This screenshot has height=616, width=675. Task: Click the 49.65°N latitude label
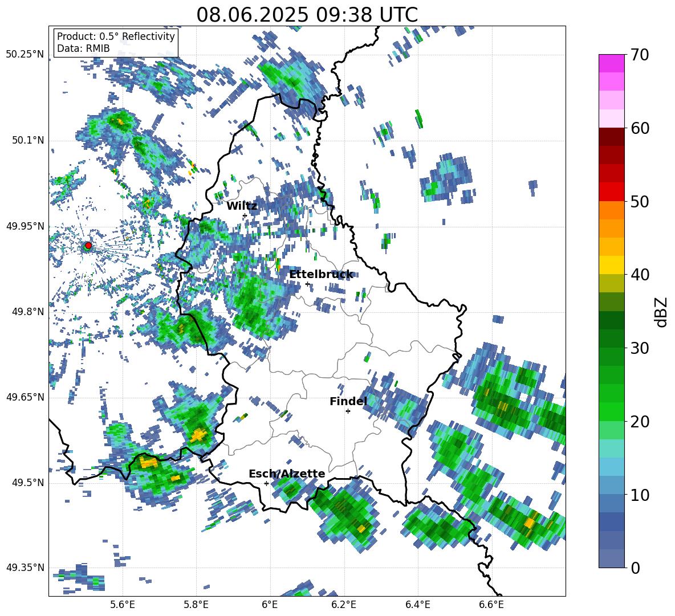(25, 397)
